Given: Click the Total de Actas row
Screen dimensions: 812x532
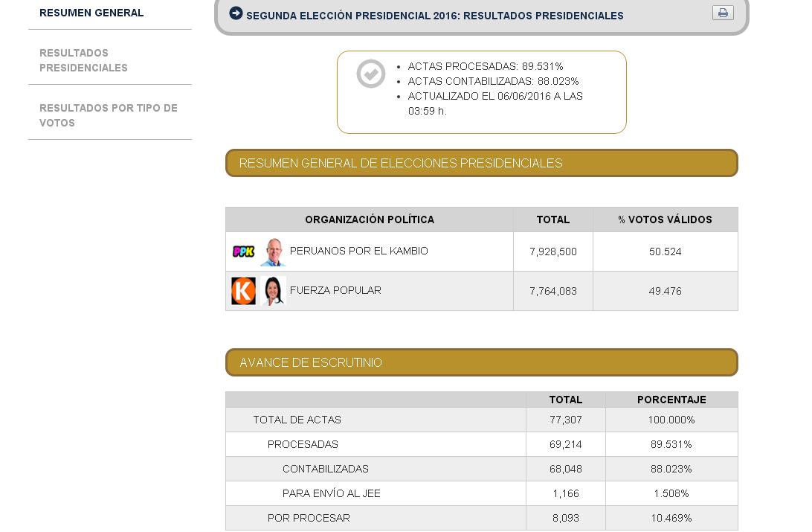Looking at the screenshot, I should [x=482, y=420].
